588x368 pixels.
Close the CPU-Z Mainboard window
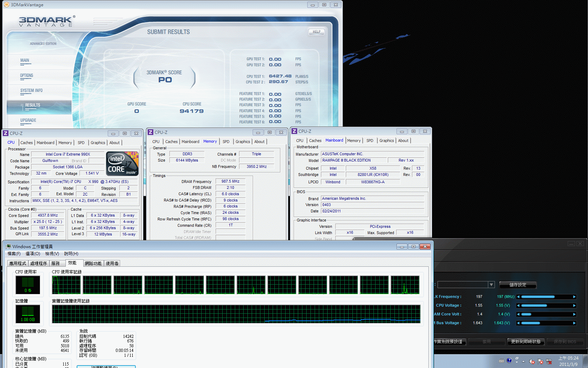425,131
